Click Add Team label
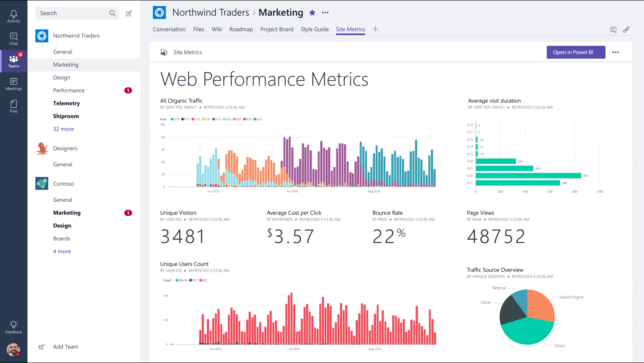 (66, 347)
